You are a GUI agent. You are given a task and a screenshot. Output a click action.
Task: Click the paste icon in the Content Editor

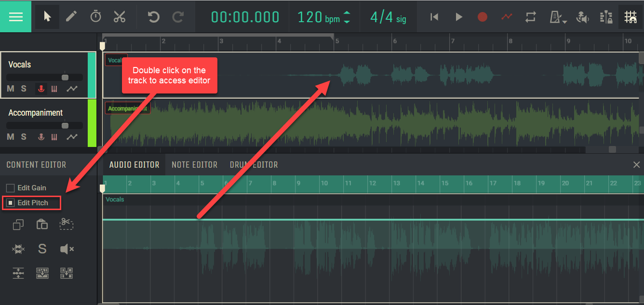point(42,224)
